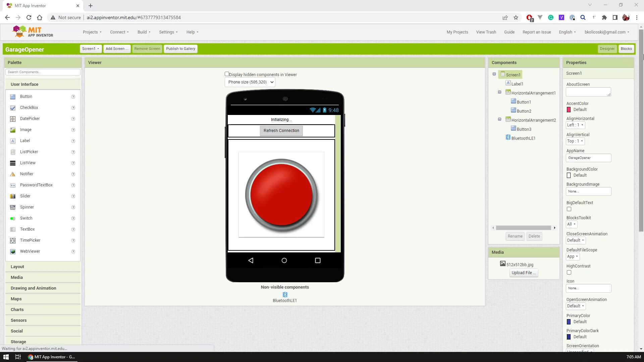The width and height of the screenshot is (644, 362).
Task: Click the Search Components field
Action: click(43, 72)
